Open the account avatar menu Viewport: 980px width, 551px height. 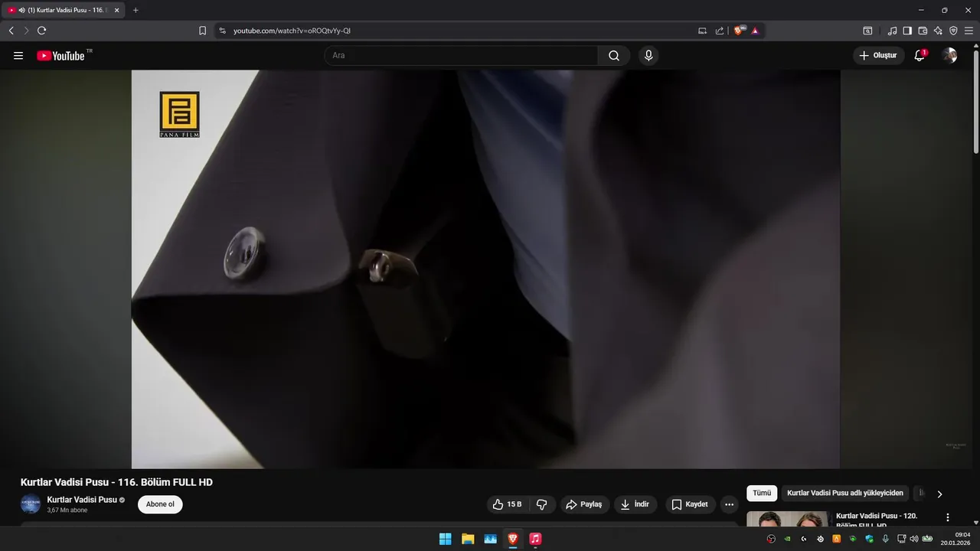[x=949, y=55]
